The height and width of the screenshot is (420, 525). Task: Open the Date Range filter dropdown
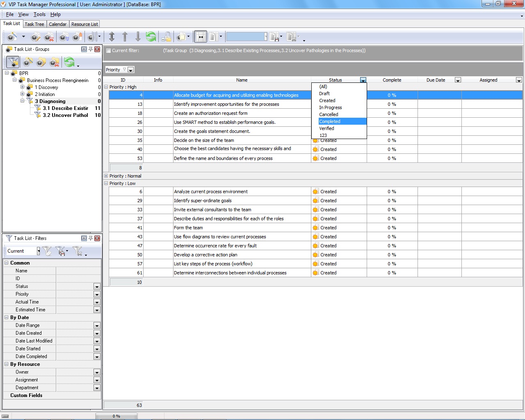[x=97, y=326]
